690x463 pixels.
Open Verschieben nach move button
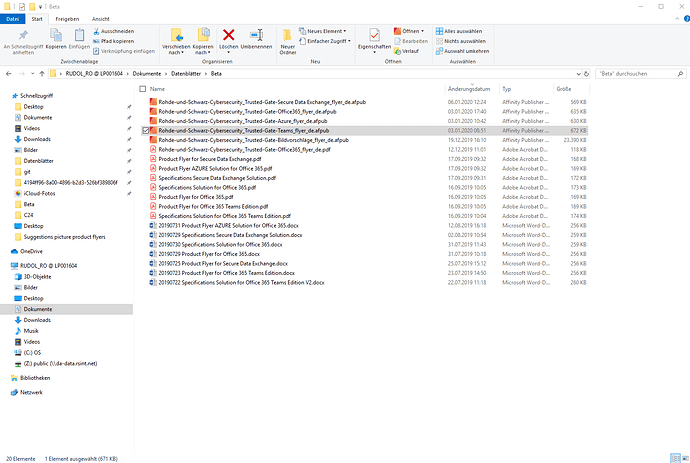point(176,41)
